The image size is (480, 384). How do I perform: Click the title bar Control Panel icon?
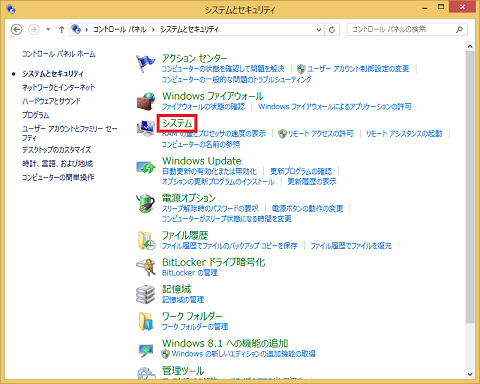[x=11, y=9]
